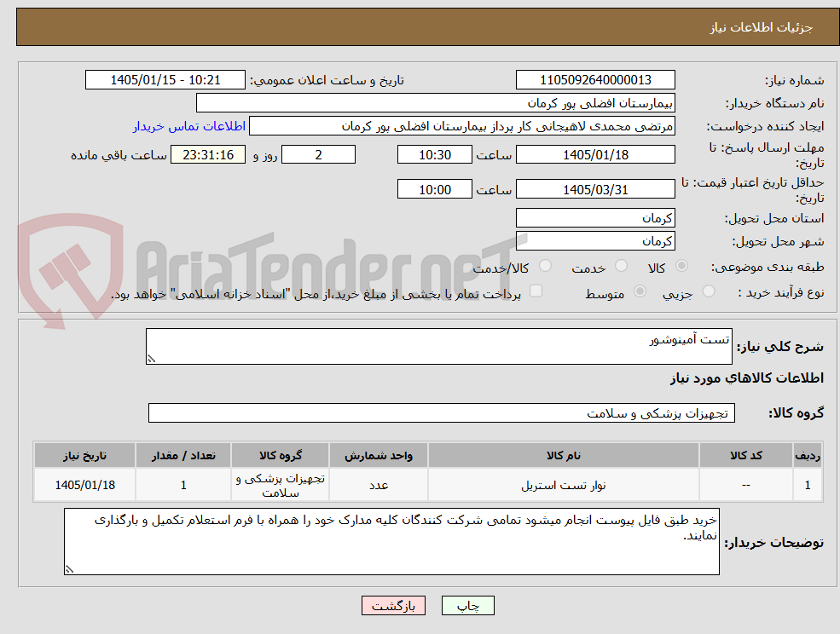The image size is (840, 634).
Task: Select the کالا radio button
Action: [682, 266]
